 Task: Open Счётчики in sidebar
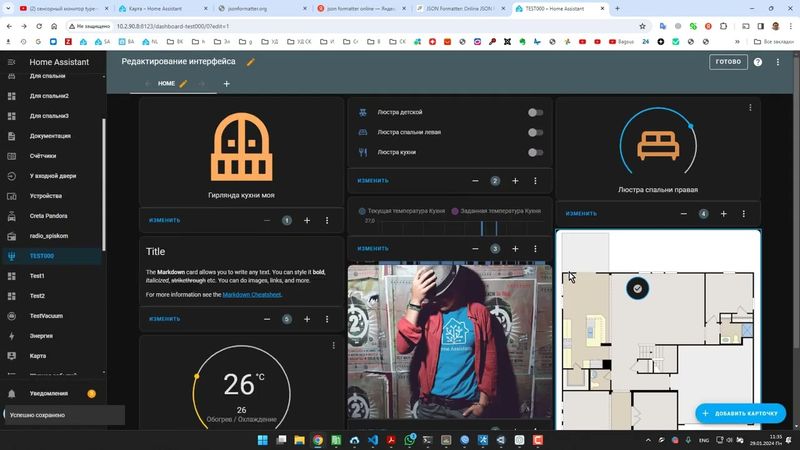[x=43, y=156]
